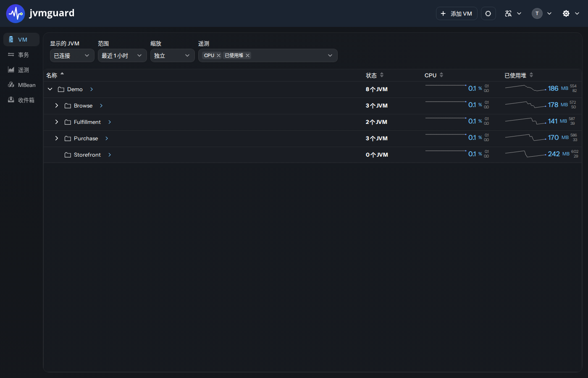Expand the Browse folder
588x378 pixels.
click(57, 105)
